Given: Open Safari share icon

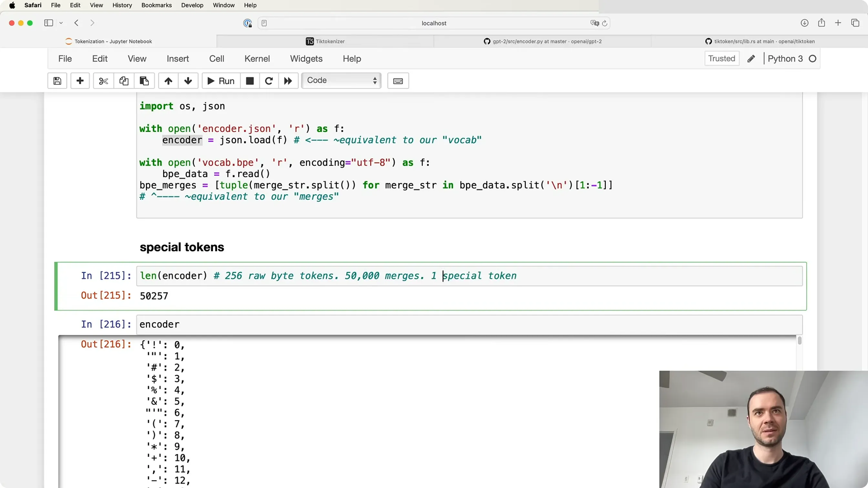Looking at the screenshot, I should click(821, 23).
